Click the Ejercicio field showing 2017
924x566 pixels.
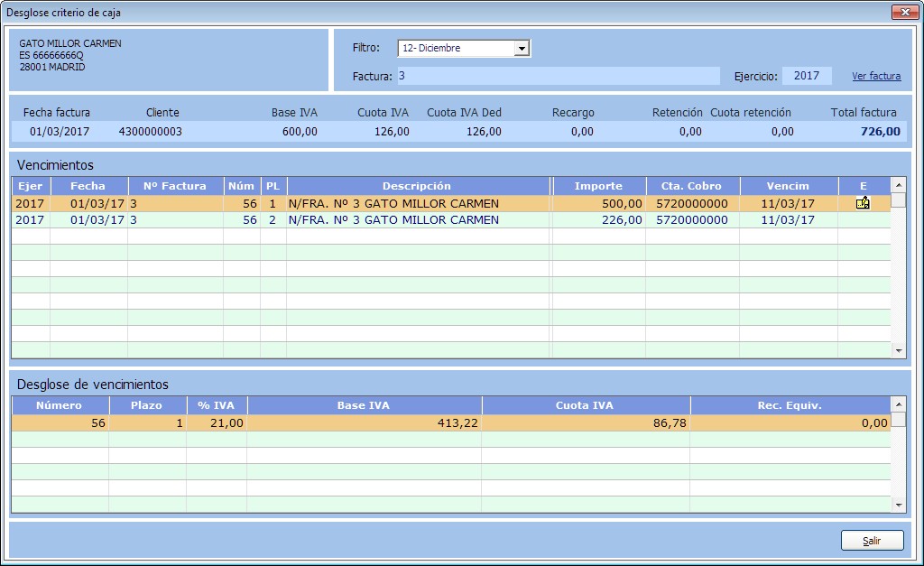807,76
